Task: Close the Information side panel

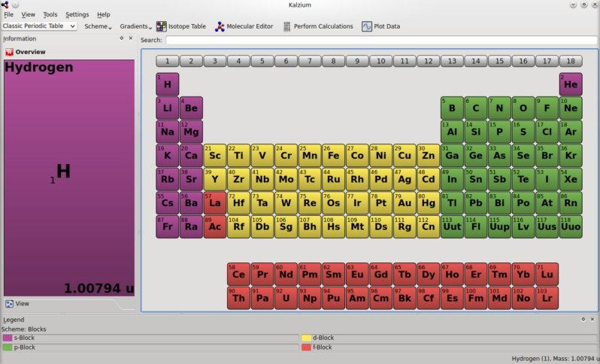Action: pyautogui.click(x=131, y=38)
